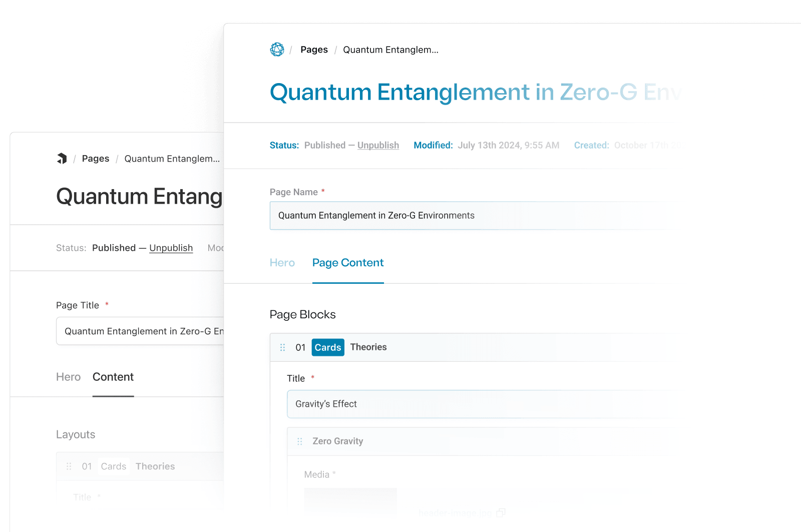This screenshot has width=801, height=532.
Task: Unpublish the page from the status bar
Action: pyautogui.click(x=378, y=145)
